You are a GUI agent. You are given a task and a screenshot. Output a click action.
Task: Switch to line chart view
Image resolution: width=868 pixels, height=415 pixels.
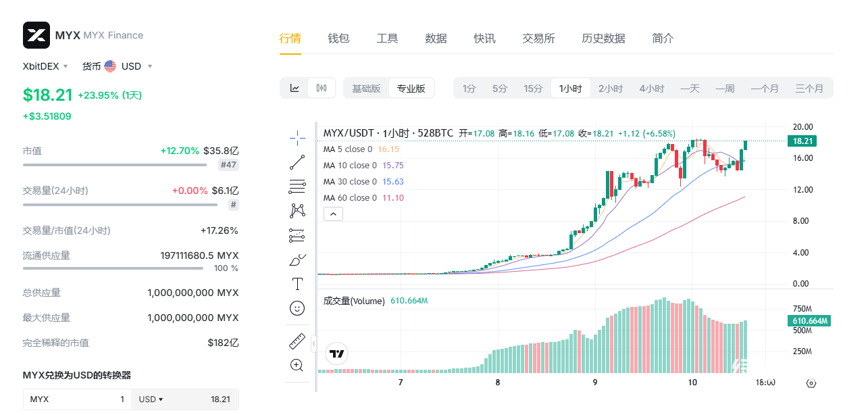click(x=295, y=88)
